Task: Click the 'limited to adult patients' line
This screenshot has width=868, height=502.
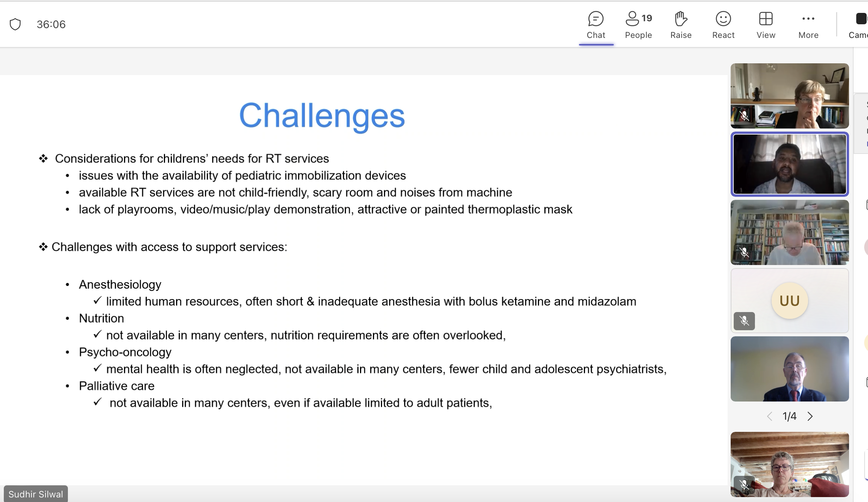Action: 301,403
